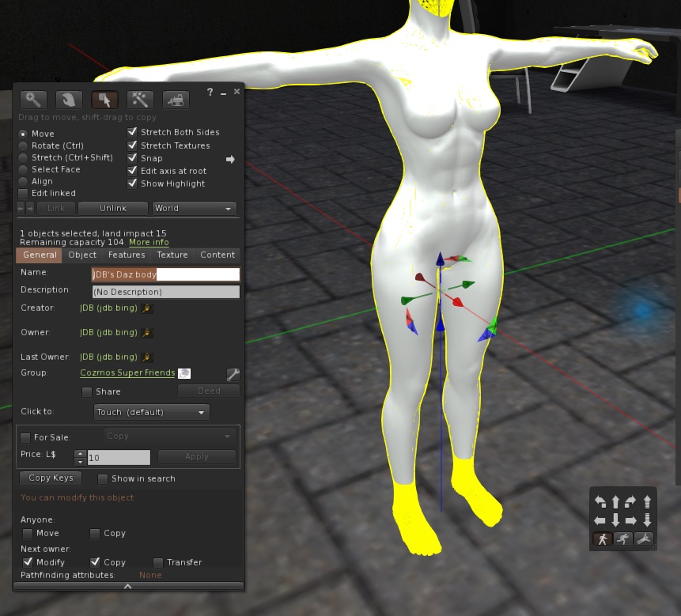Screen dimensions: 681x616
Task: Click the Price L$ value field
Action: point(119,458)
